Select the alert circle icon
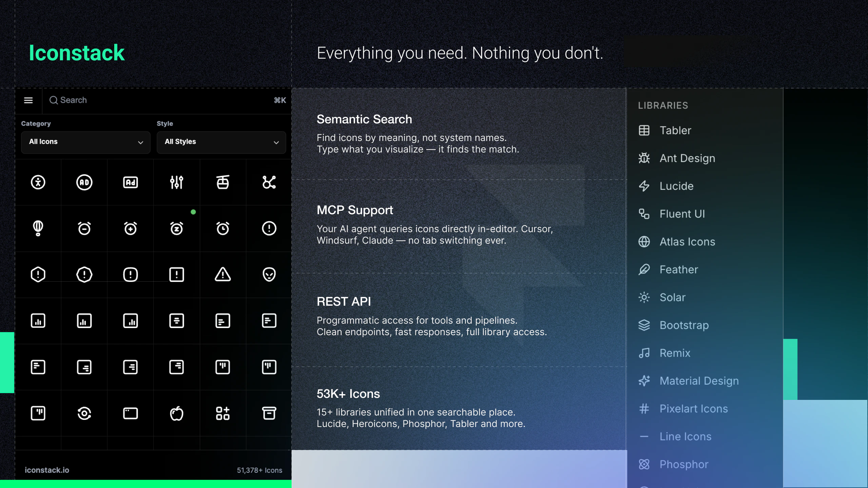This screenshot has height=488, width=868. tap(269, 228)
